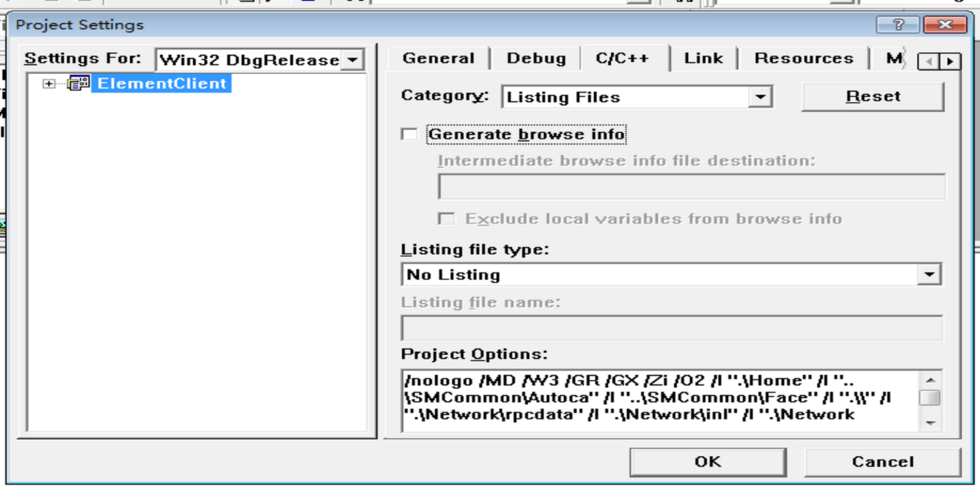
Task: Select the C/C++ tab
Action: (x=622, y=57)
